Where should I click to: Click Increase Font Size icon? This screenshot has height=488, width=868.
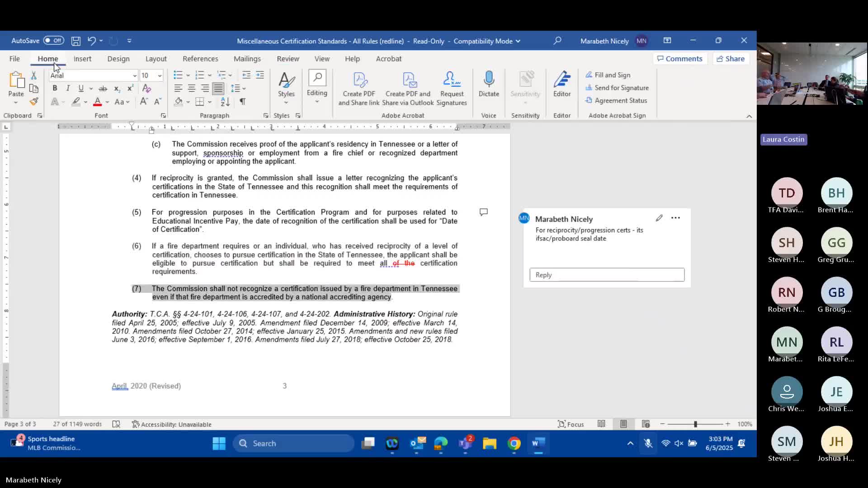coord(144,102)
